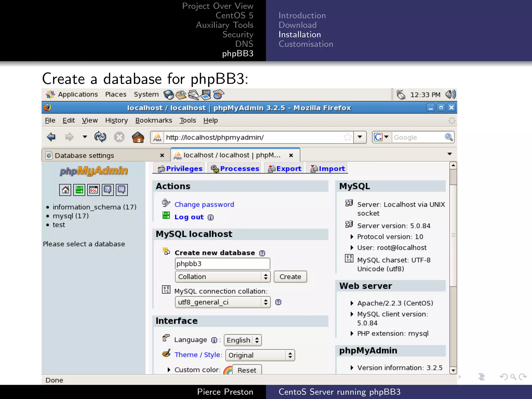Click the Firefox Forward arrow button
This screenshot has height=399, width=532.
tap(69, 137)
